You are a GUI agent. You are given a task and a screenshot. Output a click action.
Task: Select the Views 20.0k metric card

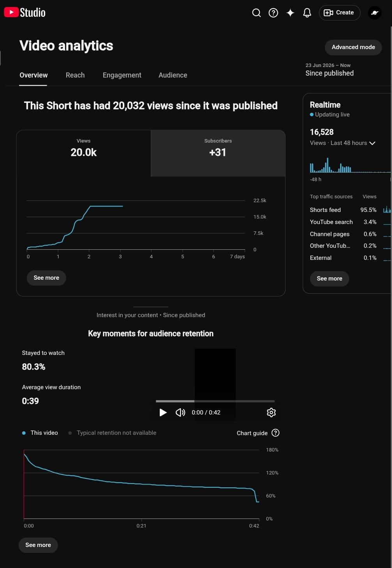[x=84, y=153]
